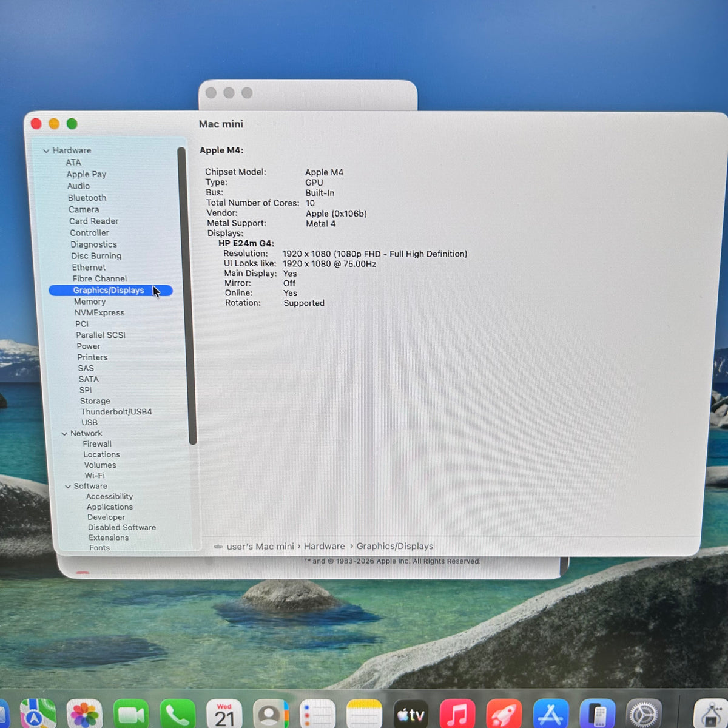Click the Mac mini icon in path bar
Viewport: 728px width, 728px height.
(218, 547)
